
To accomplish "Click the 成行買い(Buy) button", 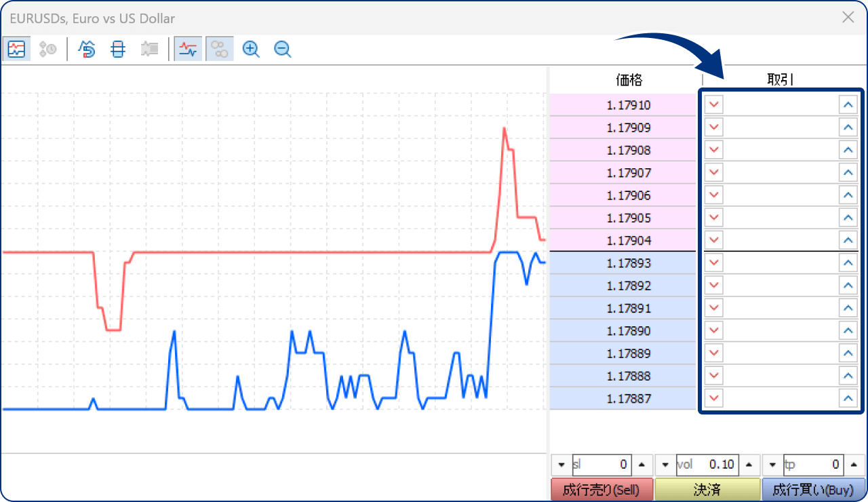I will coord(813,489).
